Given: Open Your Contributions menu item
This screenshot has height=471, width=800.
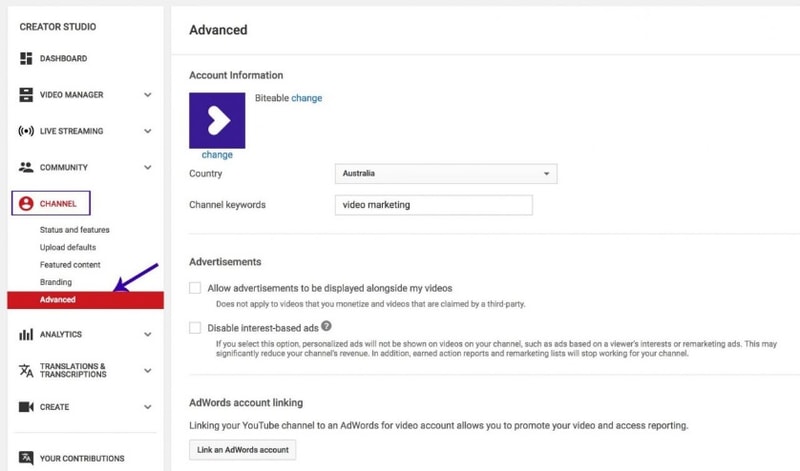Looking at the screenshot, I should coord(82,458).
